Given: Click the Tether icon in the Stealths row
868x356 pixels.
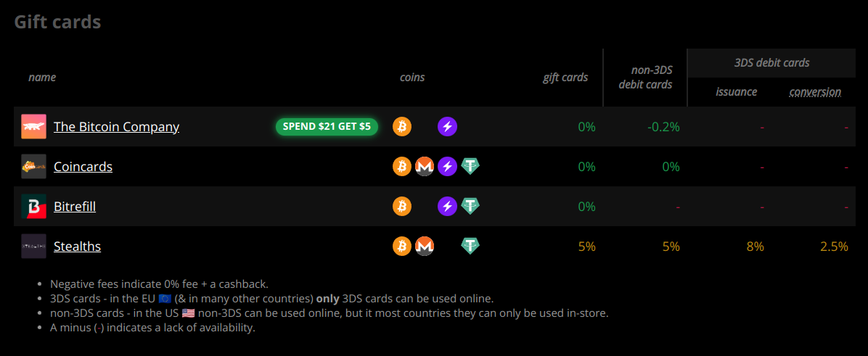Looking at the screenshot, I should coord(470,246).
